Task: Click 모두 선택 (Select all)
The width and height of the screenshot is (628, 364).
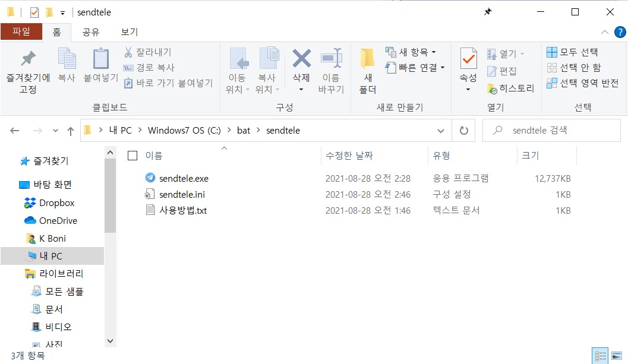Action: (572, 52)
